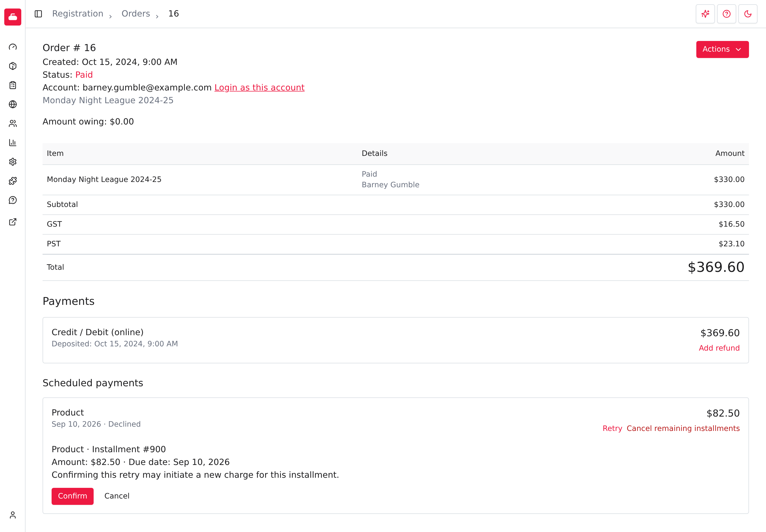Screen dimensions: 766x532
Task: Click the $82.50 scheduled payment amount
Action: point(723,413)
